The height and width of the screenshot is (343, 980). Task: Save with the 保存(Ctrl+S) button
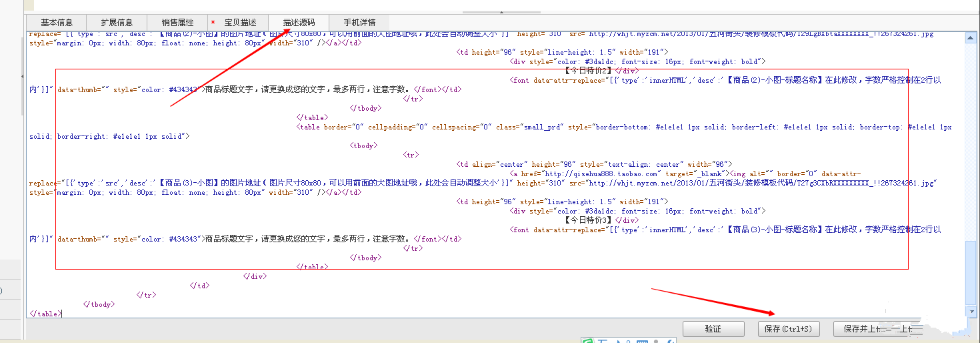point(789,329)
